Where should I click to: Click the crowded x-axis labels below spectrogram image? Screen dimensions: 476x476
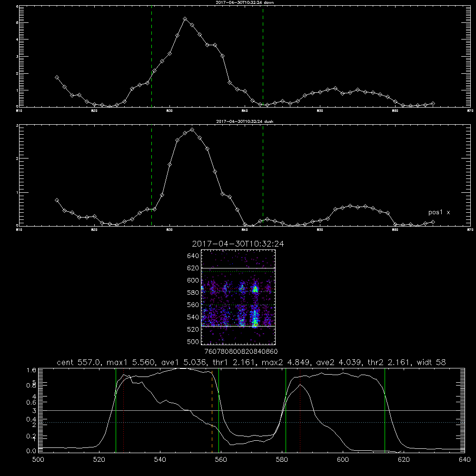point(241,351)
